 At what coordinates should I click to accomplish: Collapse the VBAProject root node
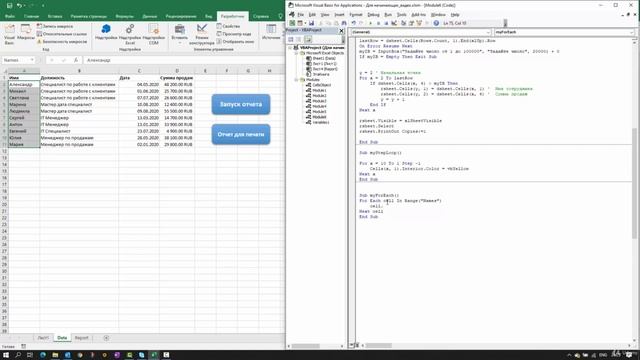290,48
